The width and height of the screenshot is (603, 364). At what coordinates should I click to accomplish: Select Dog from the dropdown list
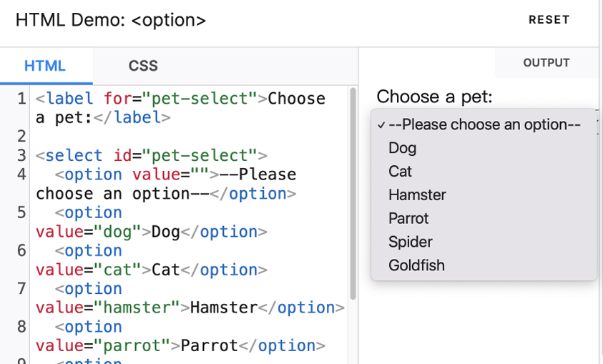point(484,148)
